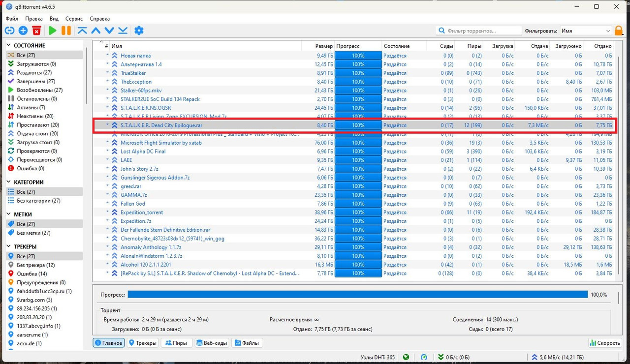Switch to the Файлы tab
The image size is (630, 364).
(x=247, y=343)
